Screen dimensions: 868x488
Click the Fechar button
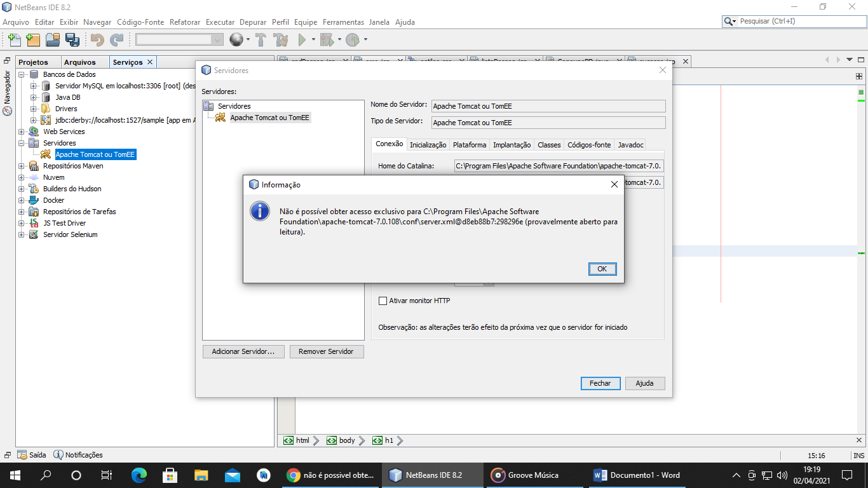click(x=600, y=383)
